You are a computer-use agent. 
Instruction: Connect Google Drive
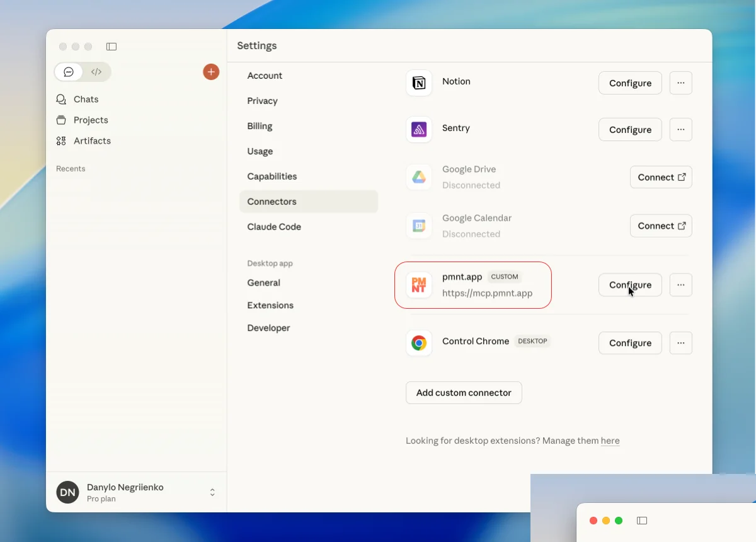pos(661,178)
